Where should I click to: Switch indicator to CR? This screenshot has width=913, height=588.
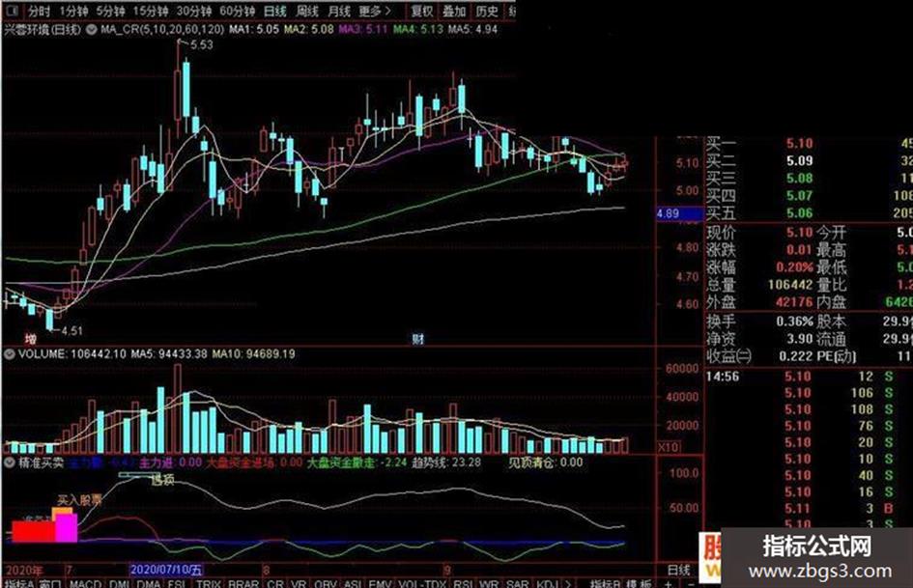tap(275, 583)
